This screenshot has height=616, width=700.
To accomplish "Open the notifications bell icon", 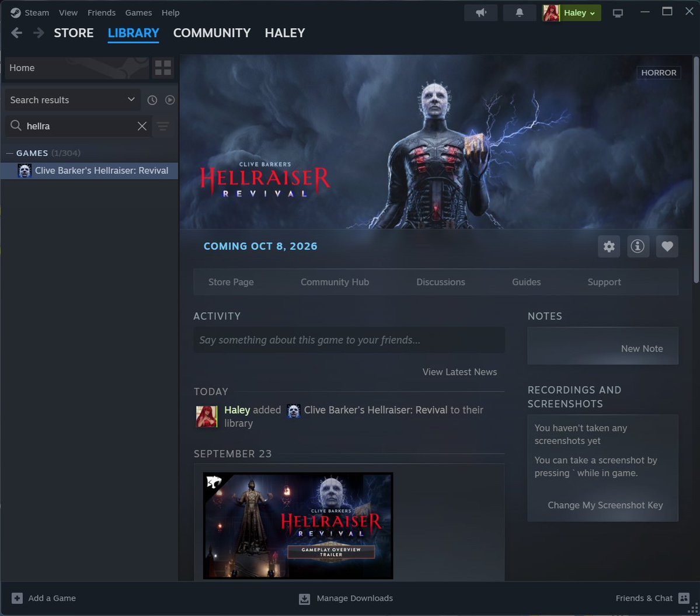I will [x=519, y=13].
